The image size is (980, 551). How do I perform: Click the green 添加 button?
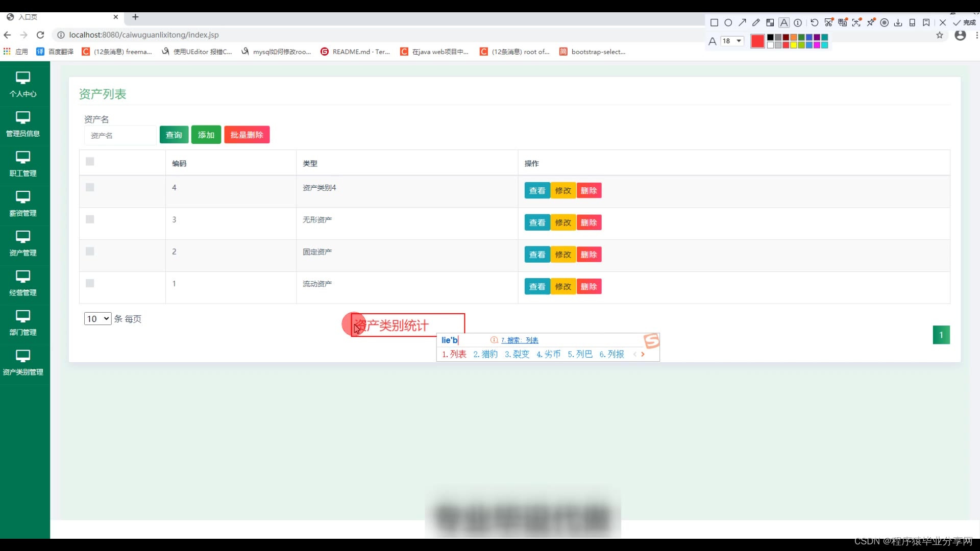click(x=206, y=135)
